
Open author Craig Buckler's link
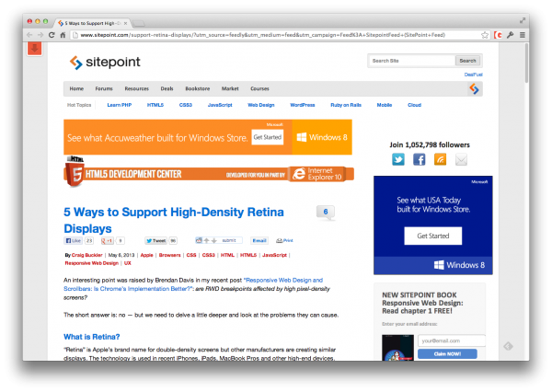point(87,255)
